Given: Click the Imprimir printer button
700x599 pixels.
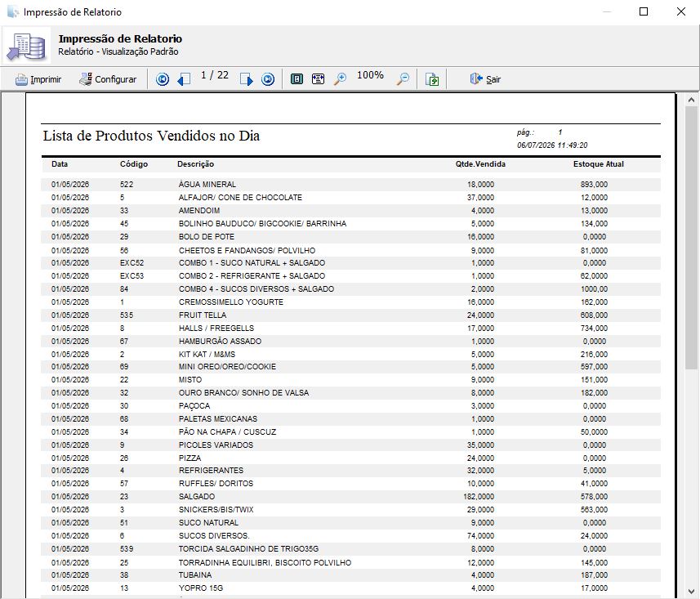Looking at the screenshot, I should (x=38, y=79).
